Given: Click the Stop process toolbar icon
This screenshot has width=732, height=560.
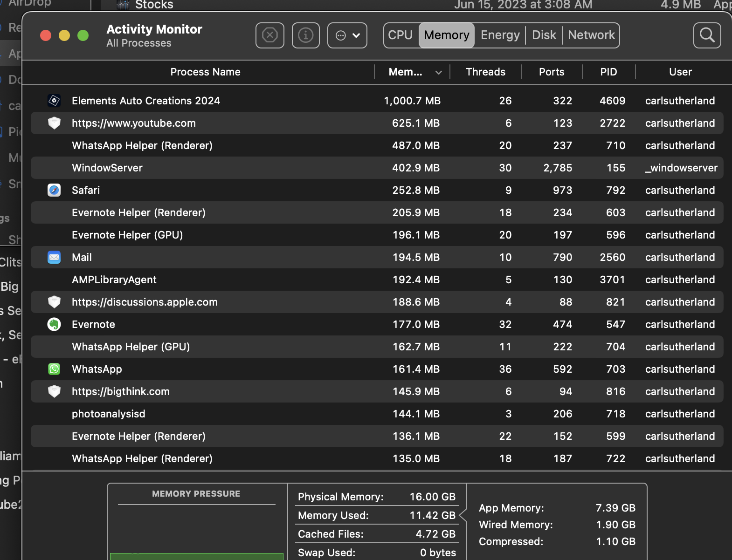Looking at the screenshot, I should [x=270, y=35].
